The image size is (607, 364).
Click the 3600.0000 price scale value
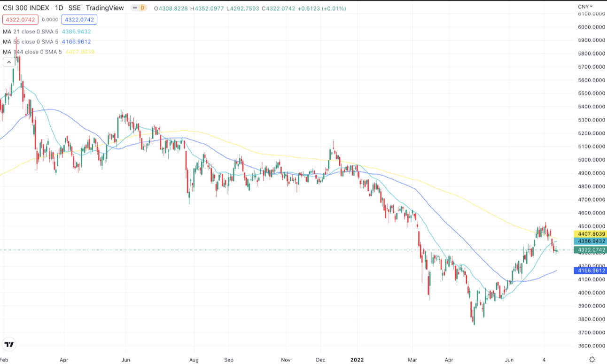coord(591,346)
